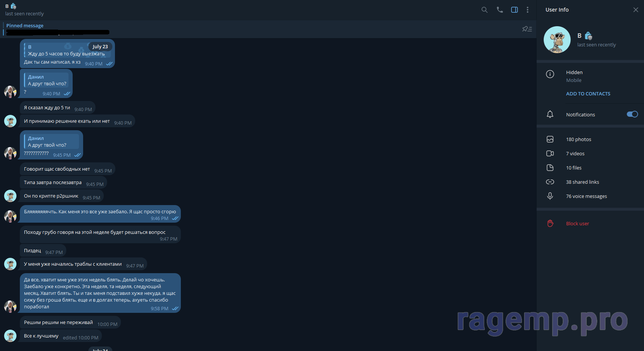
Task: Open the 10 files section
Action: [574, 168]
